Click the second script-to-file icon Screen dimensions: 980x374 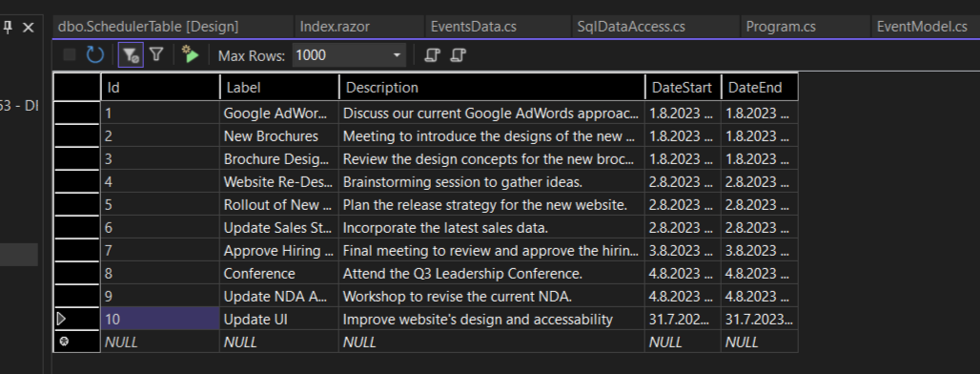click(459, 55)
